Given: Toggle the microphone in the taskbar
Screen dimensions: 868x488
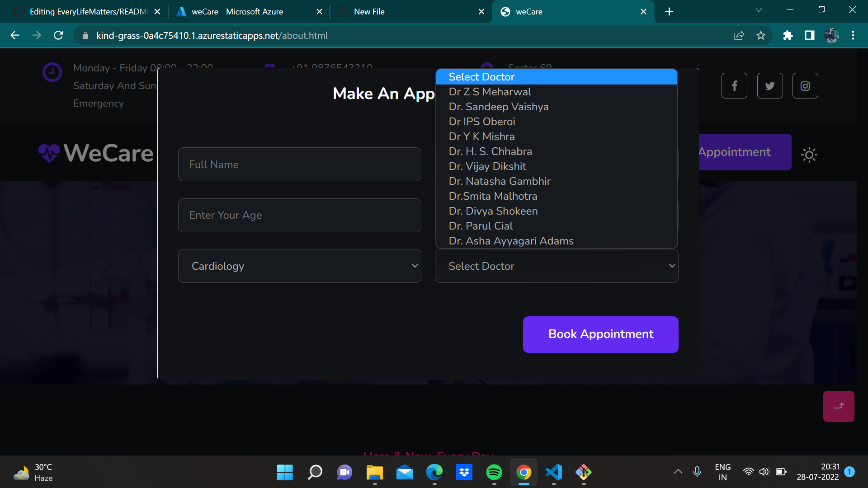Looking at the screenshot, I should pyautogui.click(x=697, y=473).
